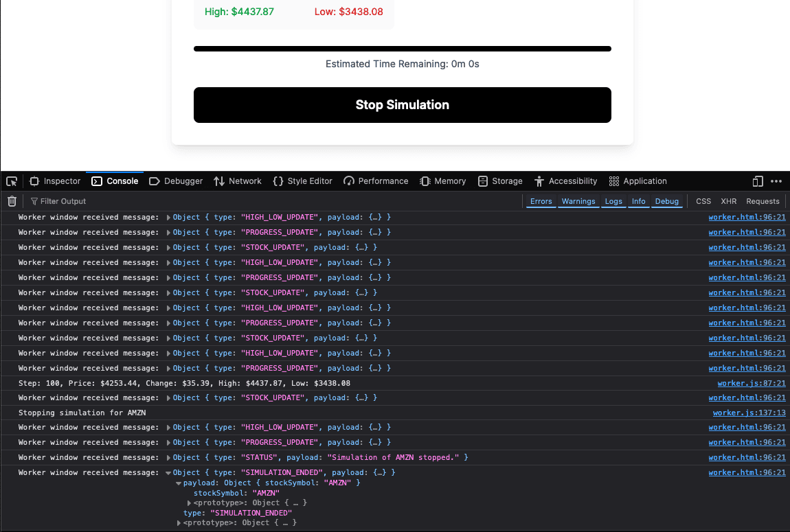Open the Network panel
The height and width of the screenshot is (532, 790).
(238, 181)
